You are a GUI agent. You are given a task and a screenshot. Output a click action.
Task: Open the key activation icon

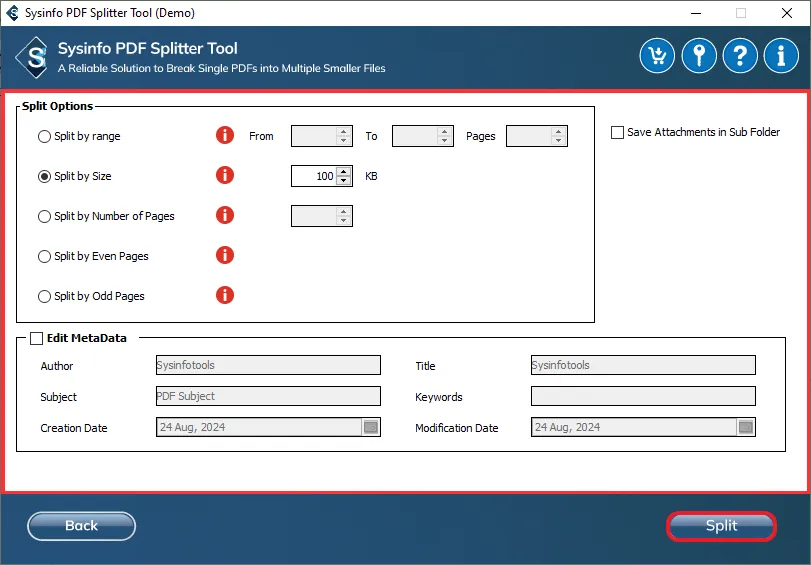(698, 56)
